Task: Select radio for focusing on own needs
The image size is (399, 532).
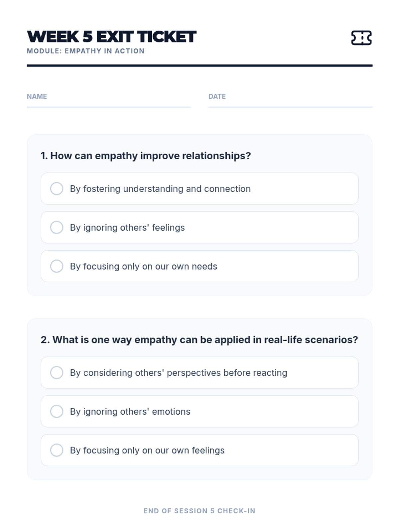Action: (57, 266)
